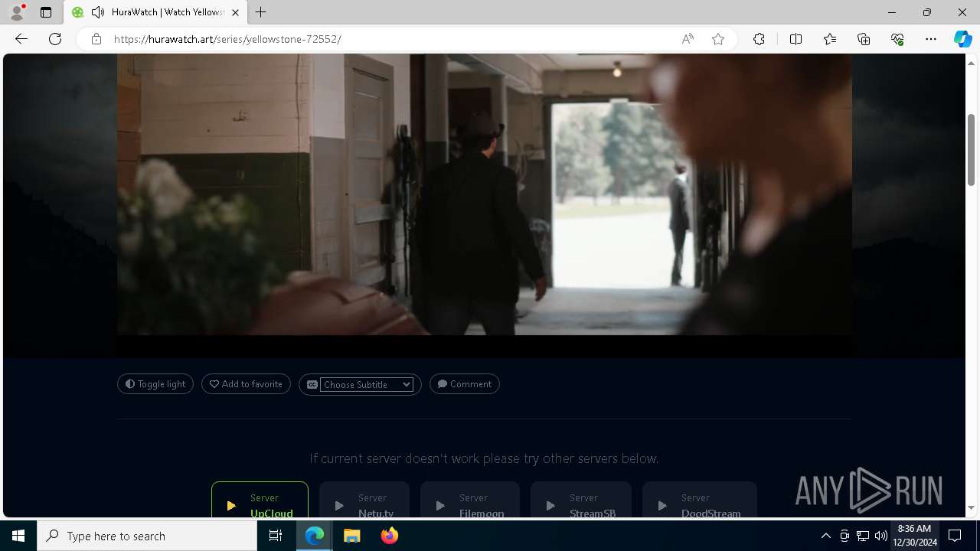This screenshot has width=980, height=551.
Task: Mute the tab audio speaker icon
Action: pyautogui.click(x=98, y=12)
